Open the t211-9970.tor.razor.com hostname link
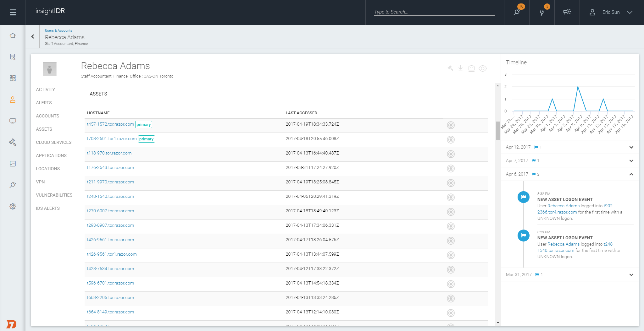 pos(110,182)
